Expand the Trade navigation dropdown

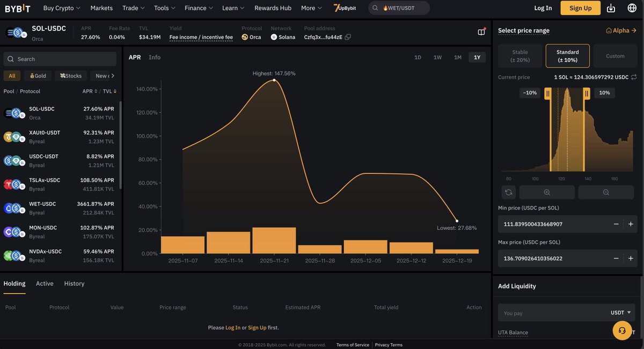tap(130, 8)
